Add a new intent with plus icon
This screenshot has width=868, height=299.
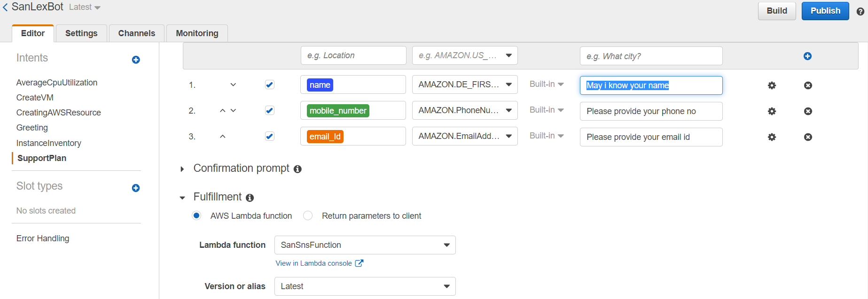(136, 60)
